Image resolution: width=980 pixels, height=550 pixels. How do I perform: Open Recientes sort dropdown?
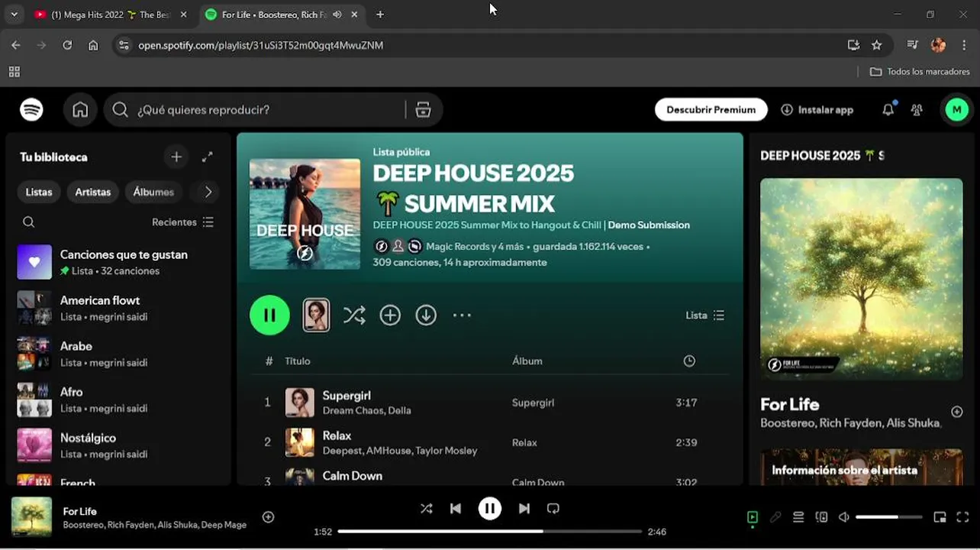(183, 222)
